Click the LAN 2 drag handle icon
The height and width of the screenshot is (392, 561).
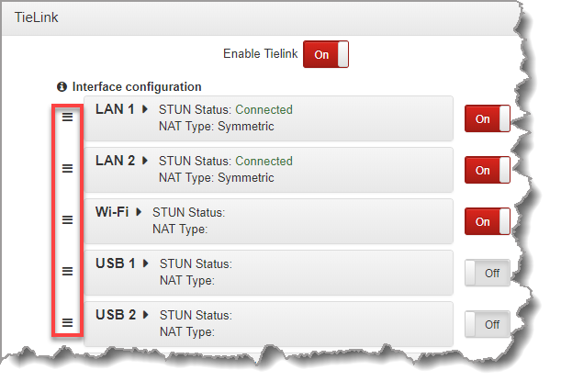67,168
